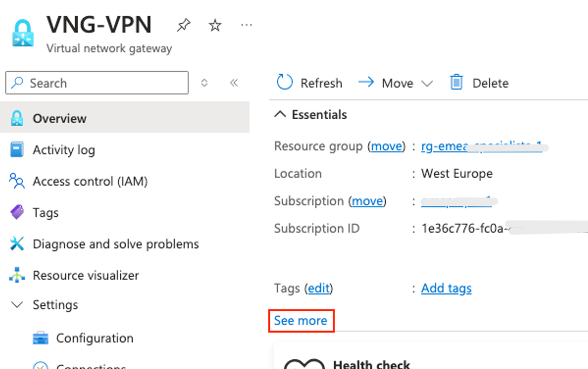Toggle the favorite star for VNG-VPN
Viewport: 588px width, 369px height.
tap(214, 24)
